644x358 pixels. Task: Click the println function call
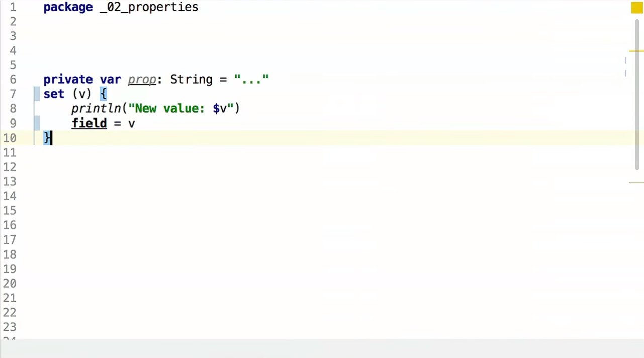coord(96,109)
